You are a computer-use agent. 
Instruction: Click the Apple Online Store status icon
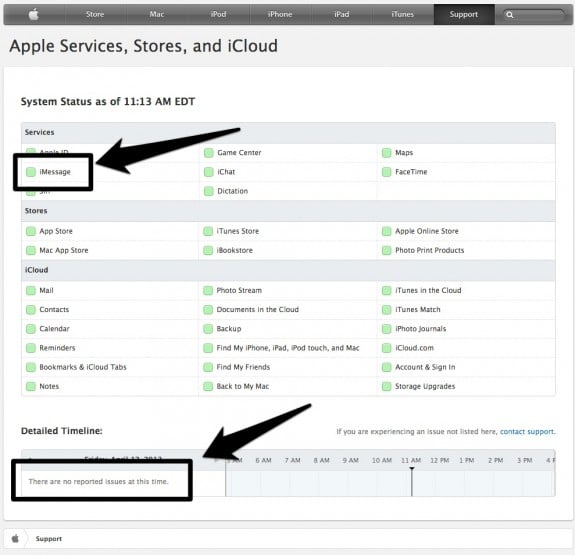point(387,231)
